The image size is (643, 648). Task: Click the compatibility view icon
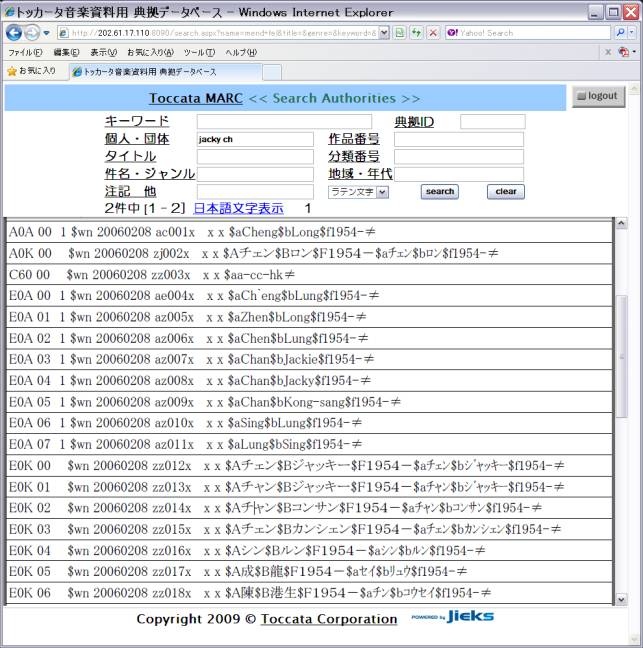[x=400, y=33]
